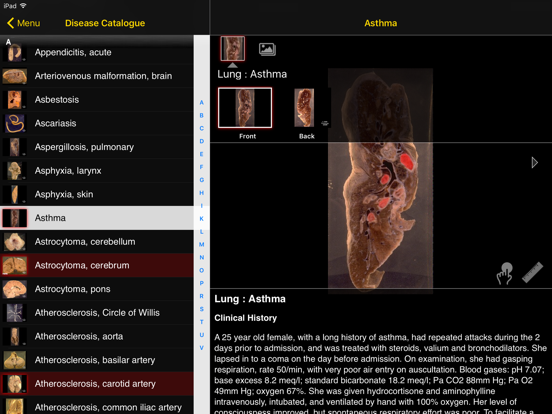Jump to letter U in index
Screen dimensions: 552x414
click(x=201, y=335)
